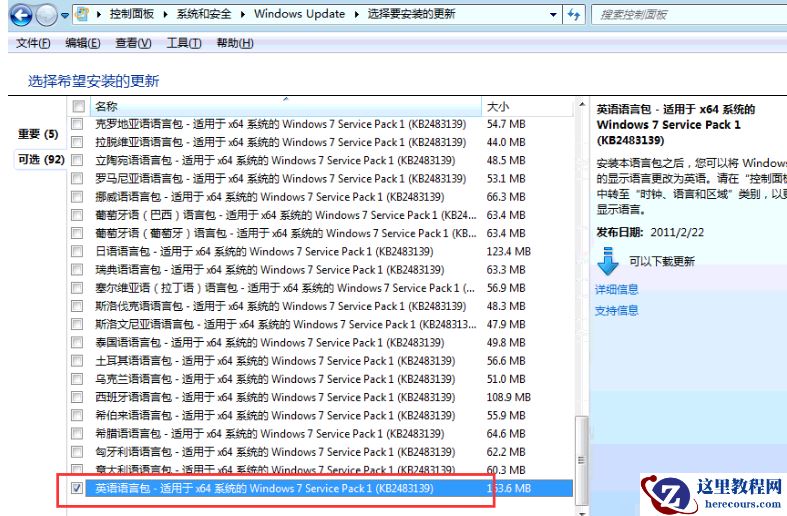Select the 希腊语语言包 row text

(270, 433)
